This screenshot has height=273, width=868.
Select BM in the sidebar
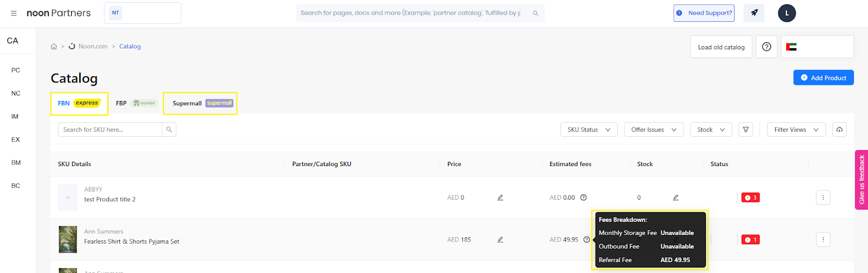[16, 163]
